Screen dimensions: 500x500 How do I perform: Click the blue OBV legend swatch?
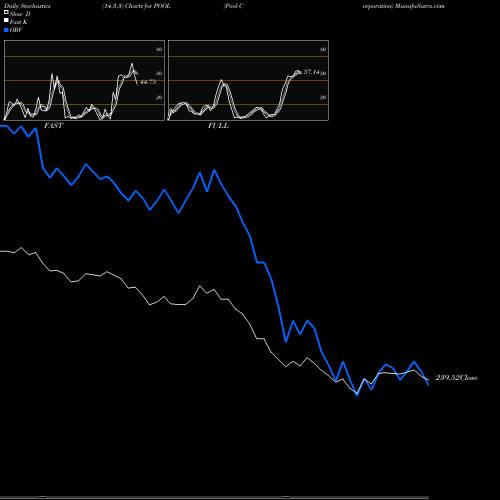click(6, 30)
